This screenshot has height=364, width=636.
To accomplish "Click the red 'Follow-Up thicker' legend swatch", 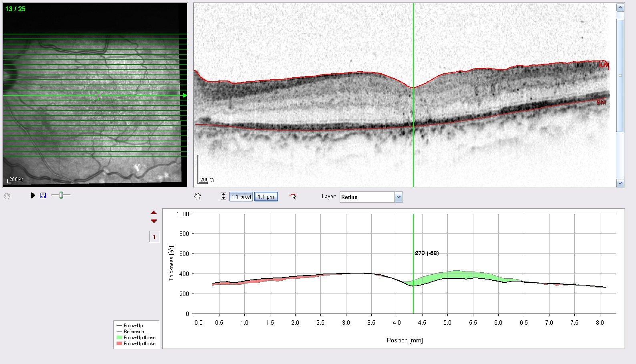I will click(119, 344).
